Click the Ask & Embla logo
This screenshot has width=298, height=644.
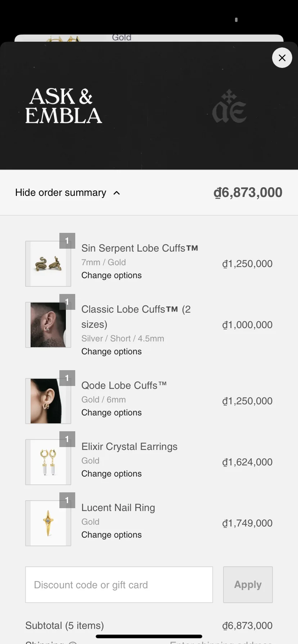(x=64, y=106)
